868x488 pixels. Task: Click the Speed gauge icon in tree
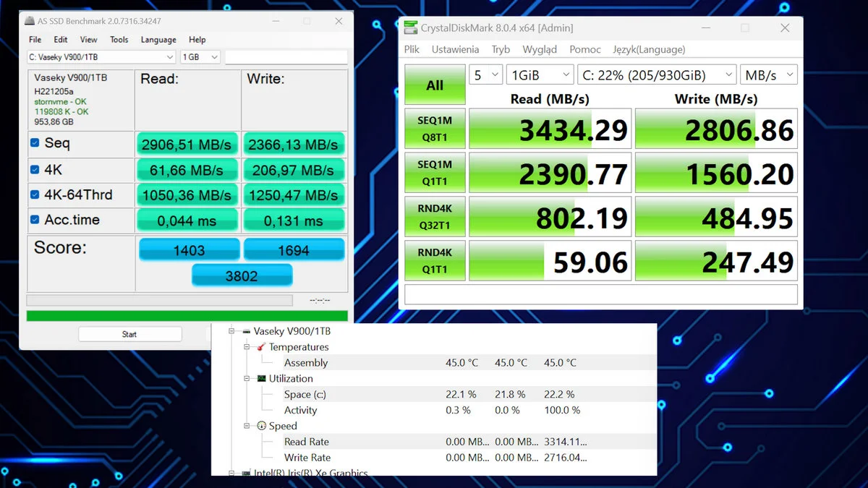(x=261, y=426)
